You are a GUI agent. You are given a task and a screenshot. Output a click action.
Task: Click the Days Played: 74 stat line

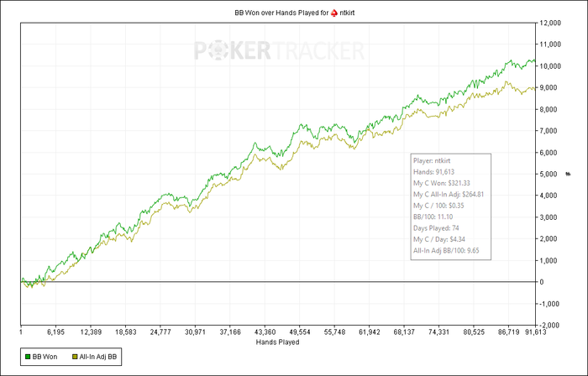click(436, 228)
